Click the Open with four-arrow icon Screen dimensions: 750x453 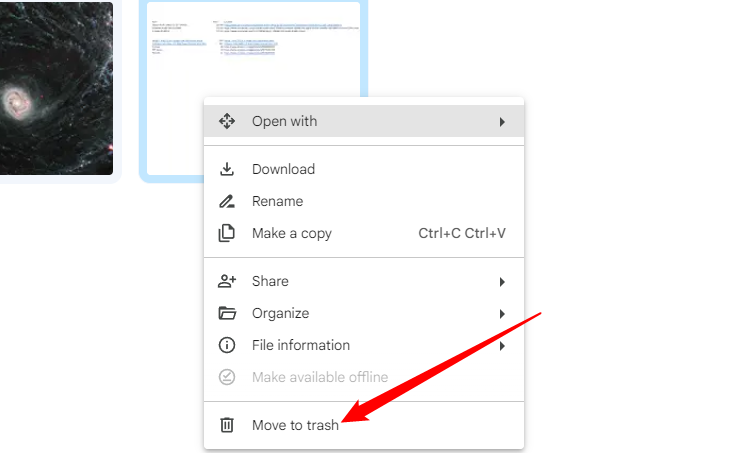coord(227,121)
